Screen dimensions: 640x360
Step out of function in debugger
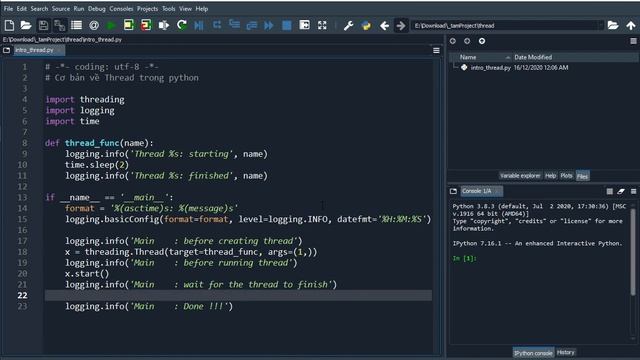click(x=251, y=25)
